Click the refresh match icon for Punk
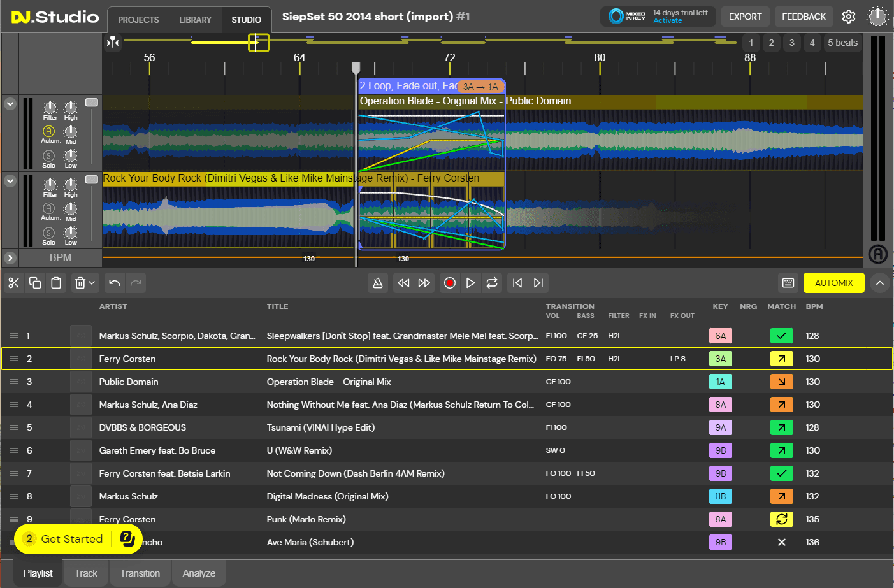The width and height of the screenshot is (894, 588). (x=782, y=519)
